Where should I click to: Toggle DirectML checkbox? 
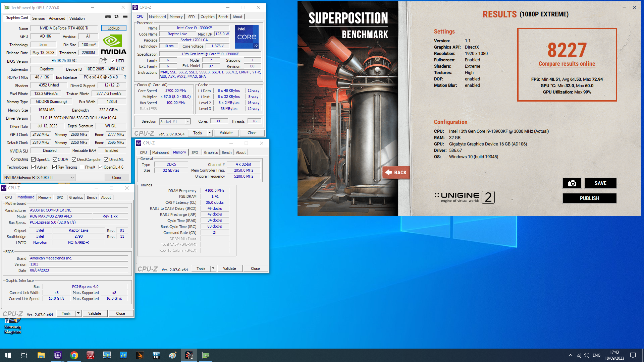[106, 160]
